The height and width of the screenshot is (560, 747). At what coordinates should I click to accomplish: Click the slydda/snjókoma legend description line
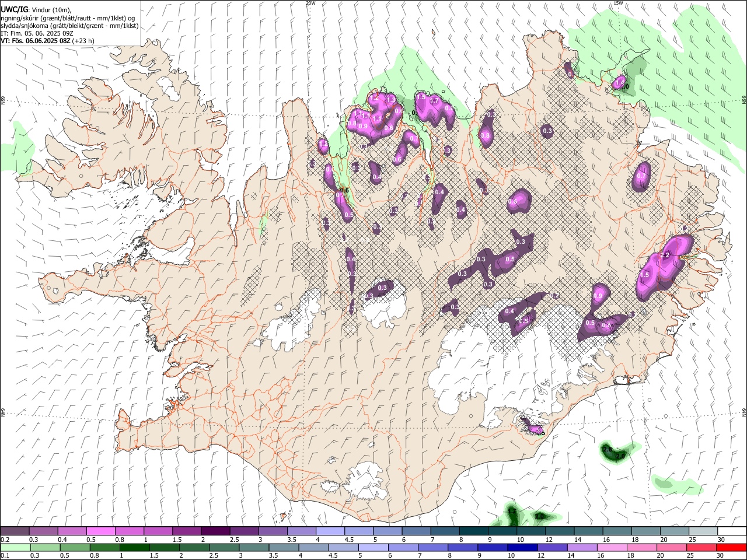(x=69, y=26)
